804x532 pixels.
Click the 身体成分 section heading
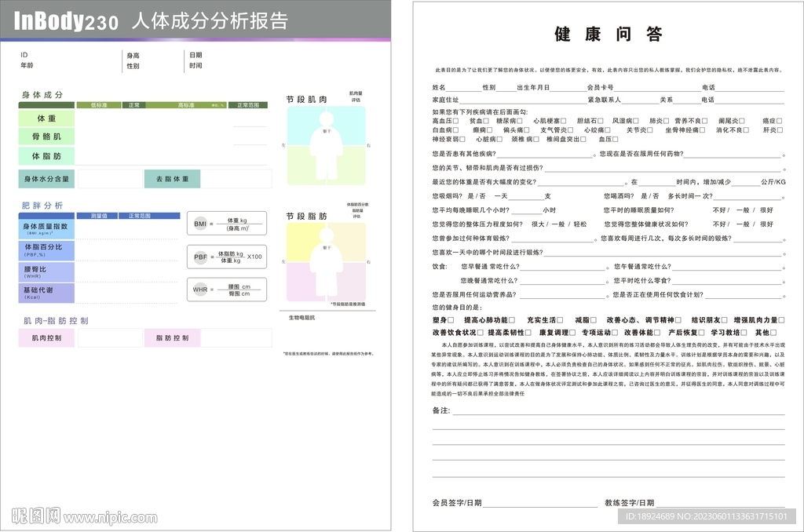click(42, 95)
